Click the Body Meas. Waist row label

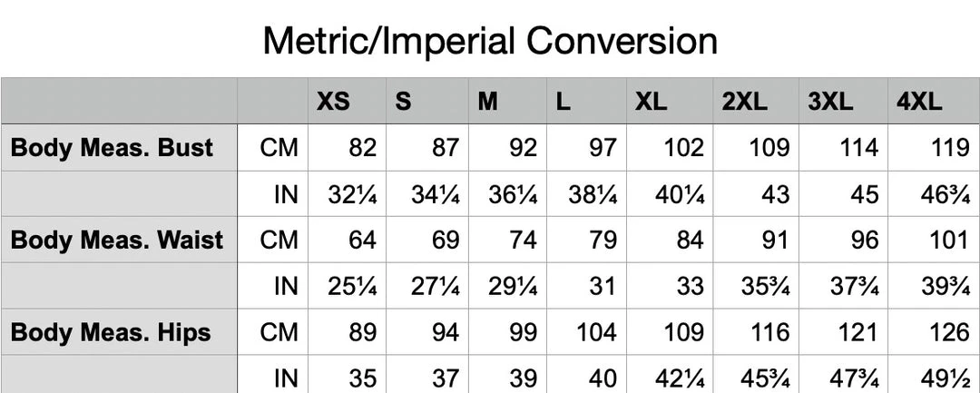(x=117, y=241)
